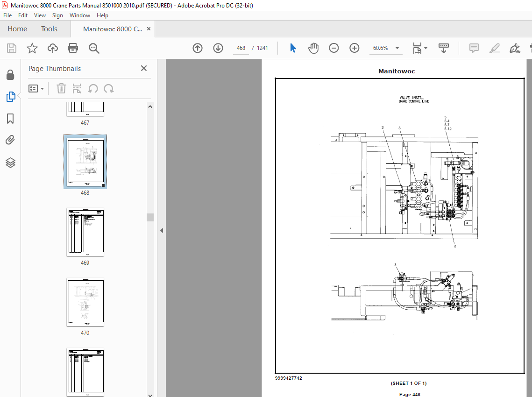Open the Help menu
The width and height of the screenshot is (532, 397).
point(102,15)
